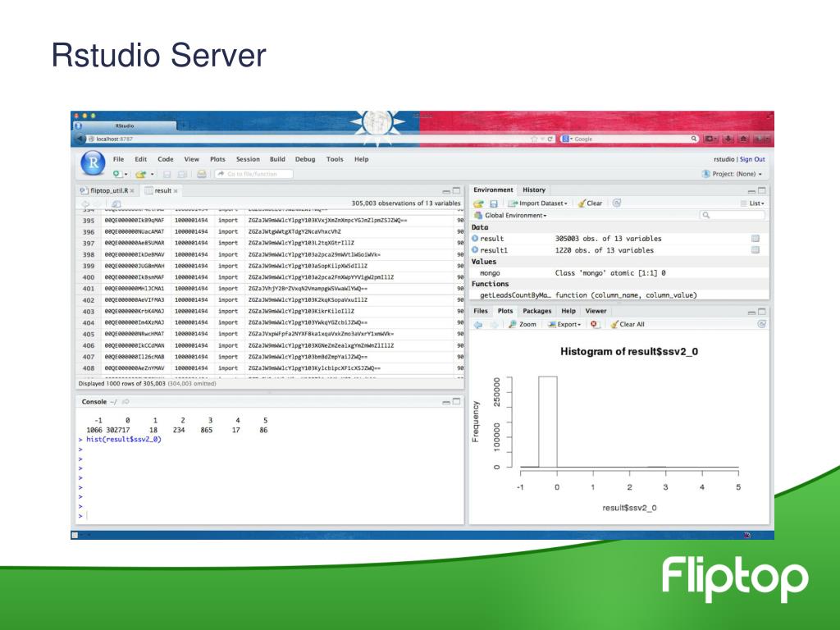Open the New File dropdown arrow

(x=126, y=175)
